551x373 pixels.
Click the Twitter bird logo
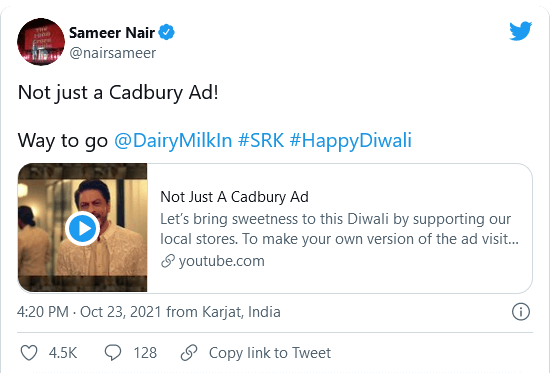[520, 31]
